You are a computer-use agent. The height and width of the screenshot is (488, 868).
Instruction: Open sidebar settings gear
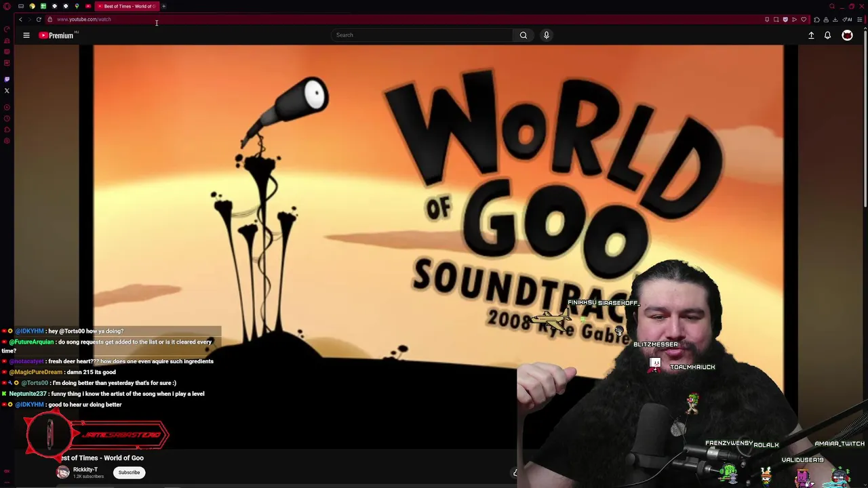7,141
